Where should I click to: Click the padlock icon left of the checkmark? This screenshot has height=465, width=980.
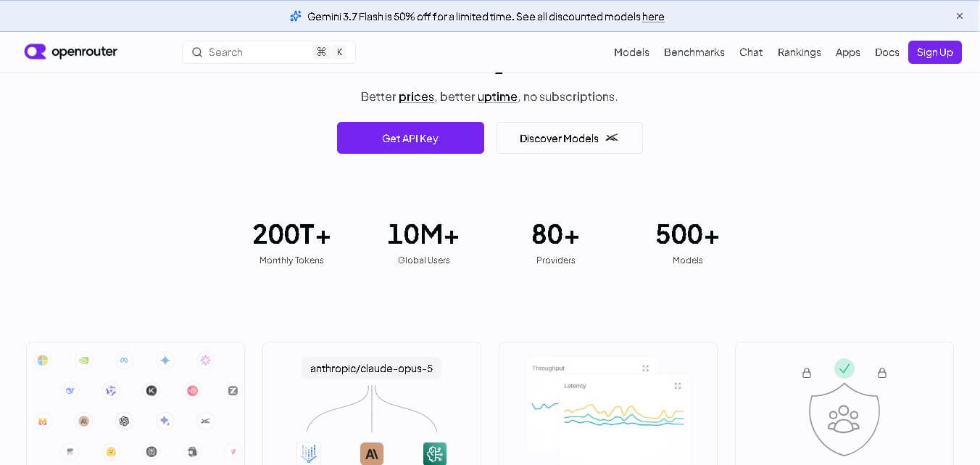pos(806,373)
